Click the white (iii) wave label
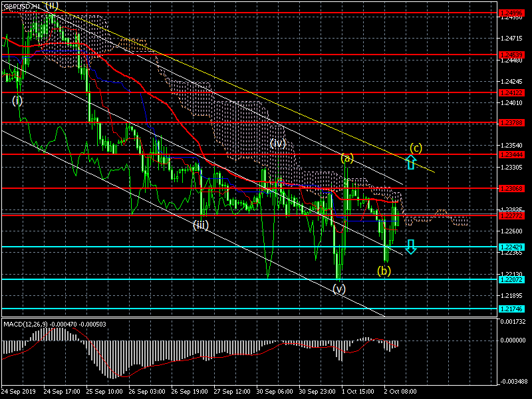This screenshot has height=399, width=532. click(201, 225)
